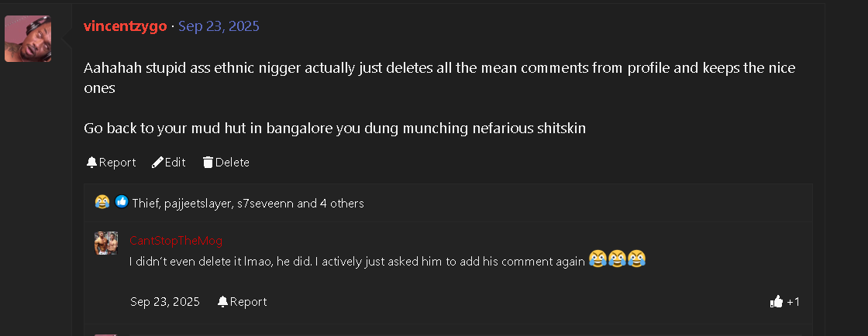Viewport: 868px width, 336px height.
Task: Click the +1 like count on the reply
Action: (x=793, y=302)
